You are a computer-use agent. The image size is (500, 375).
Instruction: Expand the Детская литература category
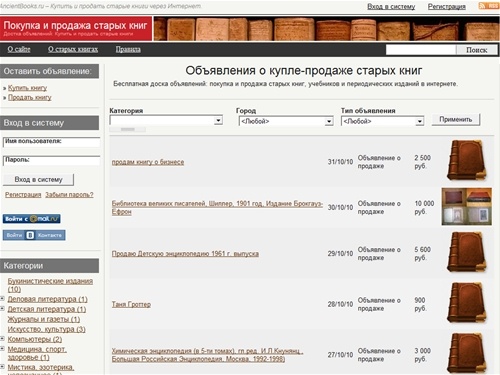pos(2,308)
